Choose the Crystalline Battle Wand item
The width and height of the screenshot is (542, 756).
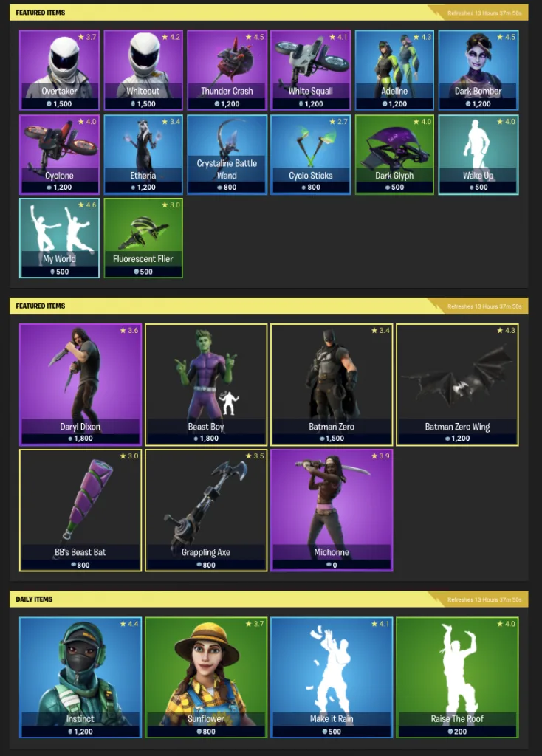(x=227, y=155)
